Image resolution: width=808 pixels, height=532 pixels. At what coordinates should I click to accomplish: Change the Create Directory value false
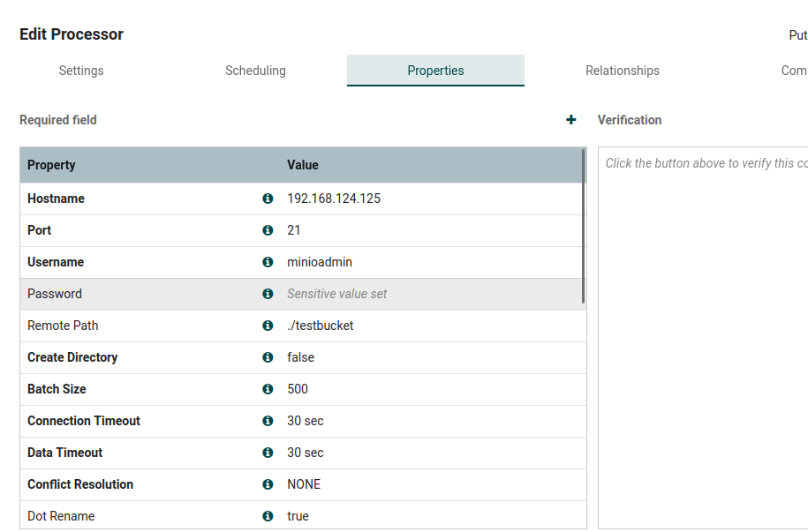pos(300,357)
